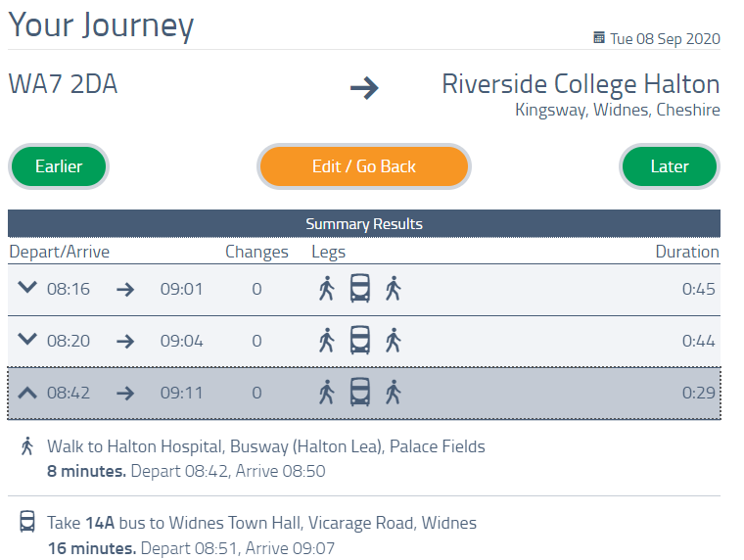744x560 pixels.
Task: Click walk icon beside Halton Hospital step
Action: coord(27,446)
